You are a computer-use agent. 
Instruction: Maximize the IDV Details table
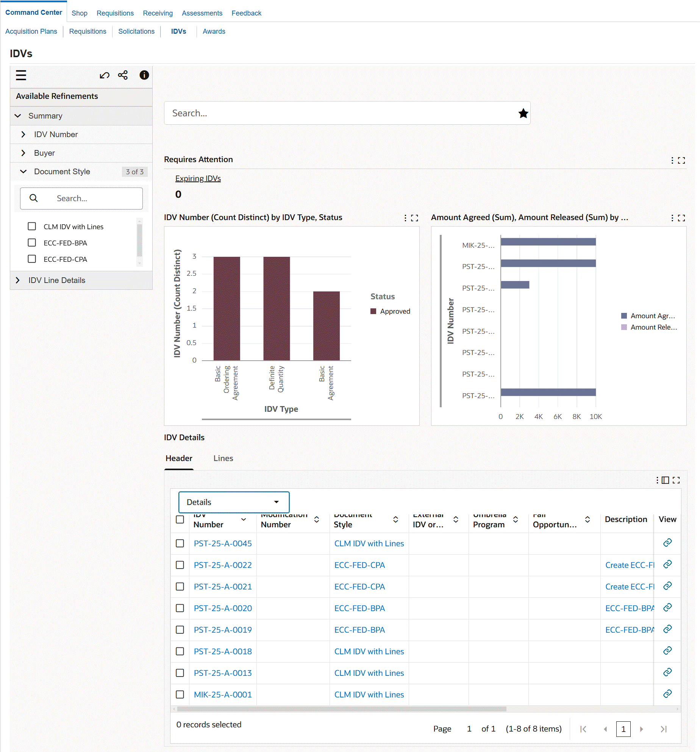(x=676, y=480)
